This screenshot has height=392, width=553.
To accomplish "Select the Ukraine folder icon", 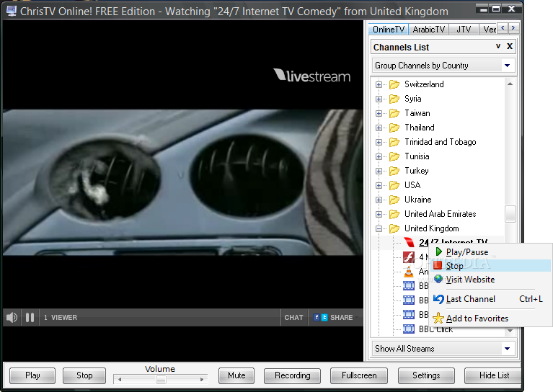I will [x=394, y=200].
